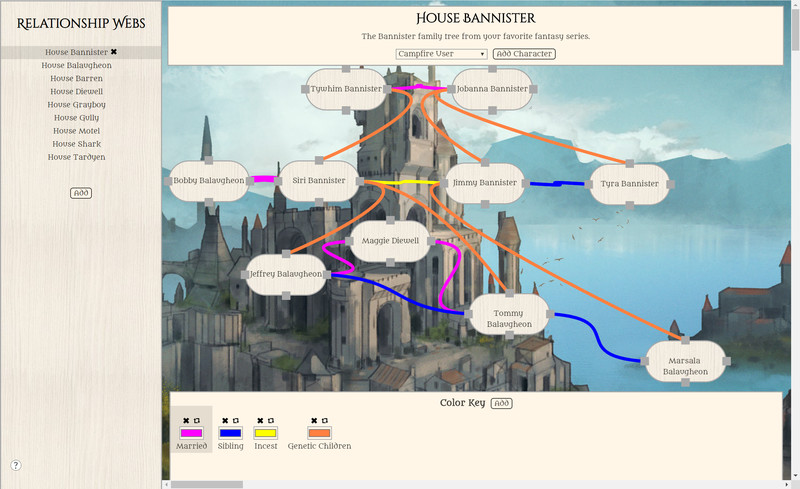This screenshot has width=800, height=489.
Task: Click the bottom connector handle on Jobanna Bannister
Action: point(492,110)
